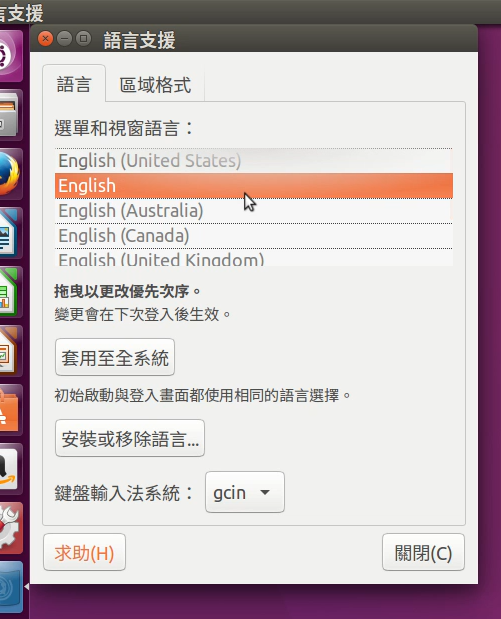Viewport: 501px width, 619px height.
Task: Select the 語言 tab
Action: tap(74, 84)
